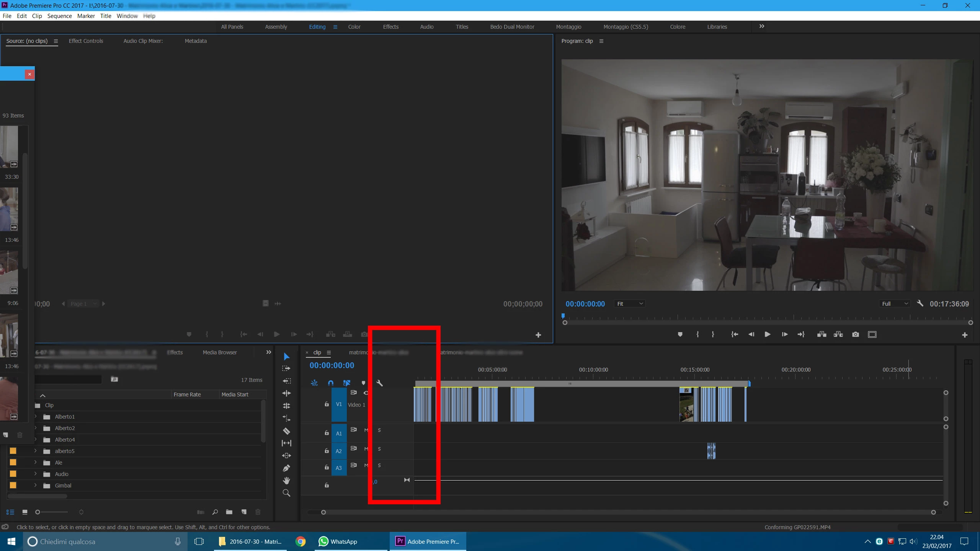The height and width of the screenshot is (551, 980).
Task: Solo audio track A2
Action: point(379,449)
